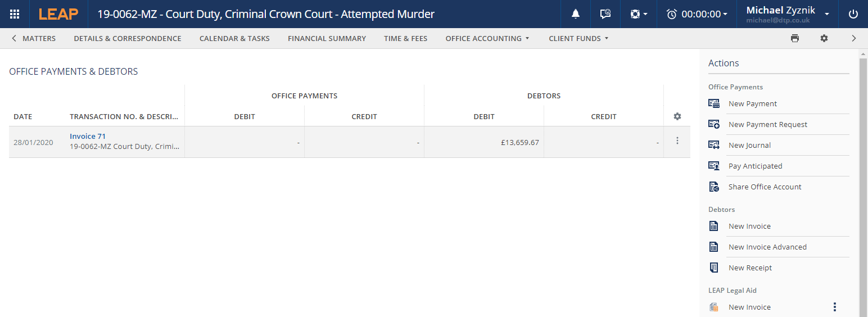Click New Payment Request action
This screenshot has width=868, height=317.
[767, 124]
